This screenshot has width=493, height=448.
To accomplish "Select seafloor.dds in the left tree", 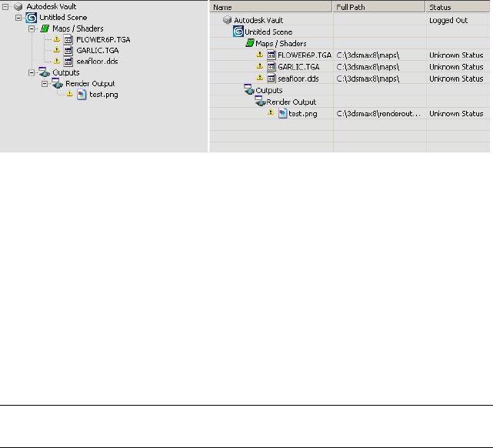I will (x=97, y=62).
